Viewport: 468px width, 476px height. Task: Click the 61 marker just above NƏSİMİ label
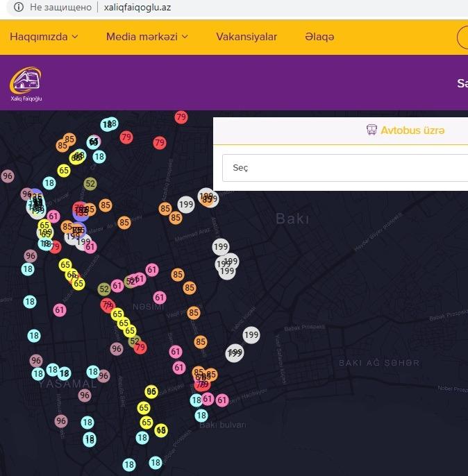pos(160,298)
